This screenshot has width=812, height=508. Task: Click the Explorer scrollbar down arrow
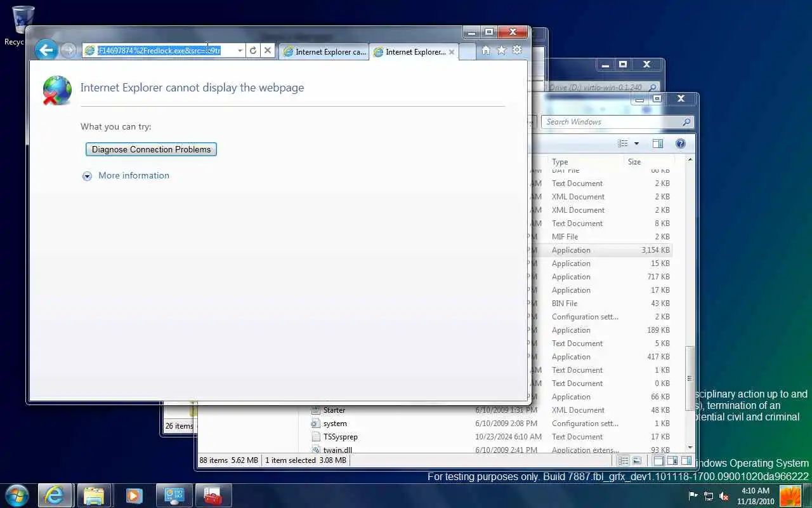(690, 447)
